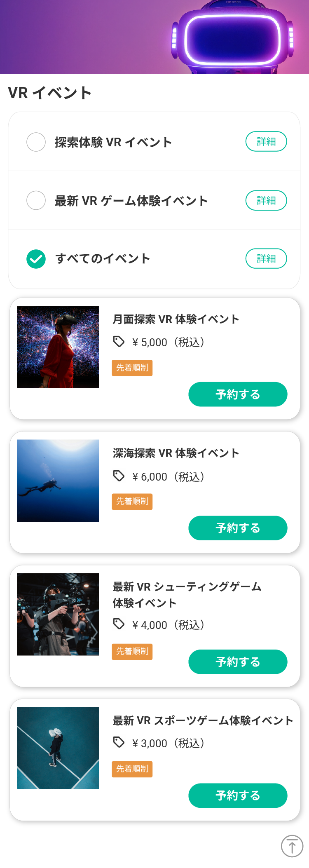
Task: Select the 最新 VR ゲーム体験イベント radio option
Action: (36, 200)
